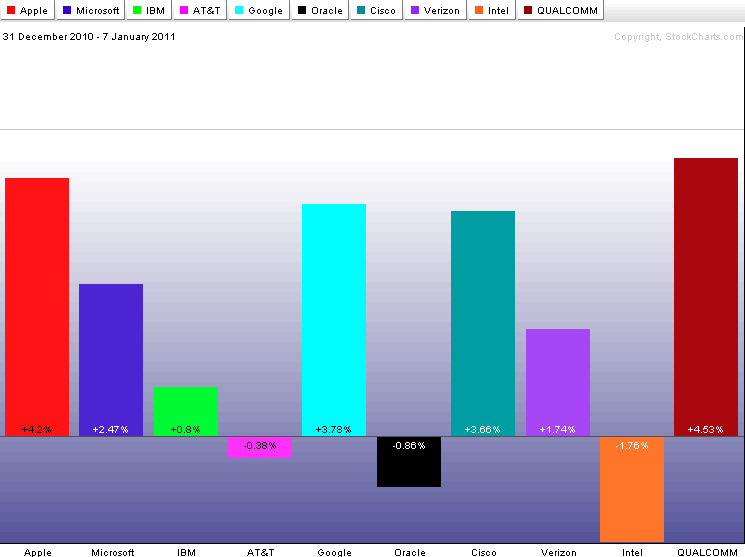745x557 pixels.
Task: Click the Microsoft axis label
Action: click(x=113, y=552)
